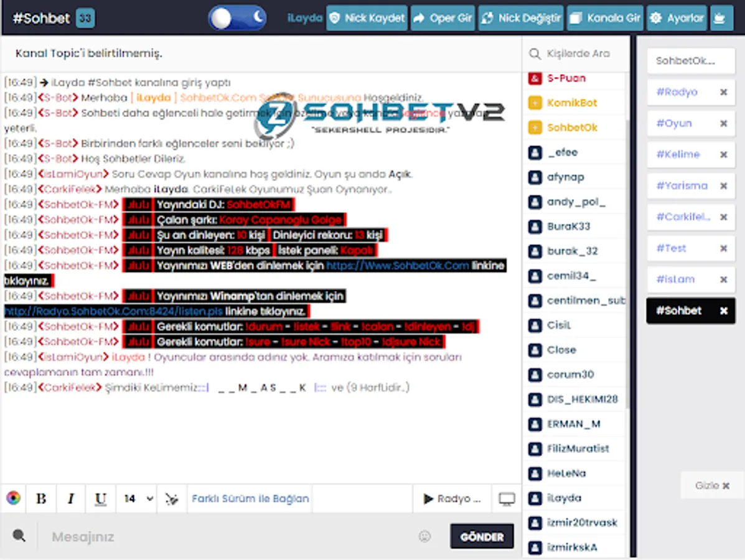Click the search magnifier icon in user list
Viewport: 745px width, 560px height.
[x=535, y=54]
